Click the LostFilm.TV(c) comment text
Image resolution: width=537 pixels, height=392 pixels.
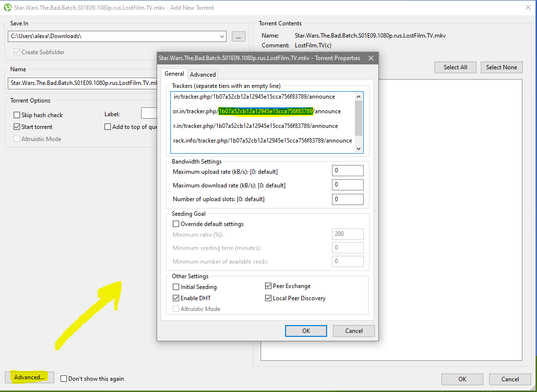[313, 45]
